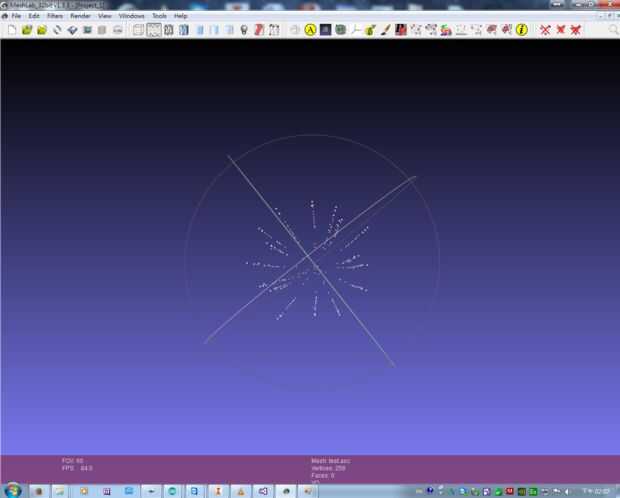Click the magnifier search icon at toolbar end
The height and width of the screenshot is (498, 620).
(613, 30)
